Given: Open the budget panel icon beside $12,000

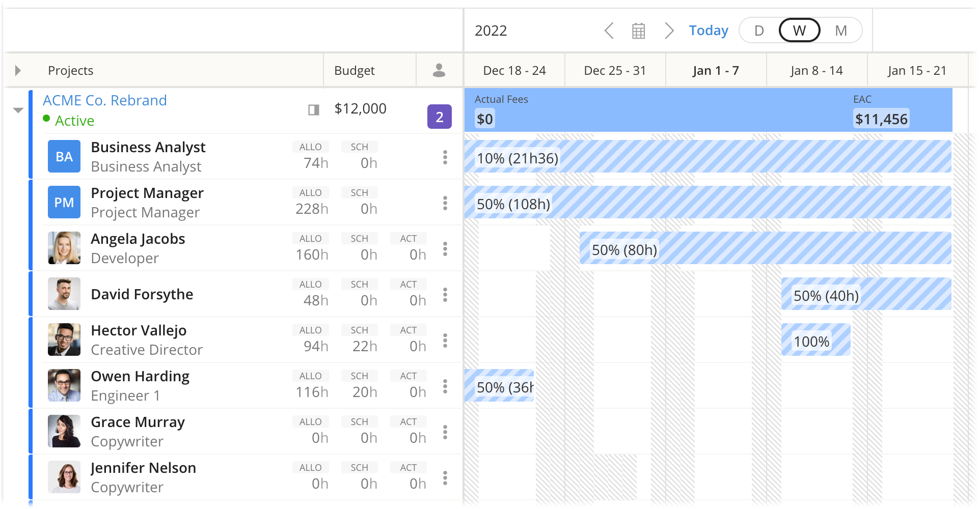Looking at the screenshot, I should (x=314, y=109).
